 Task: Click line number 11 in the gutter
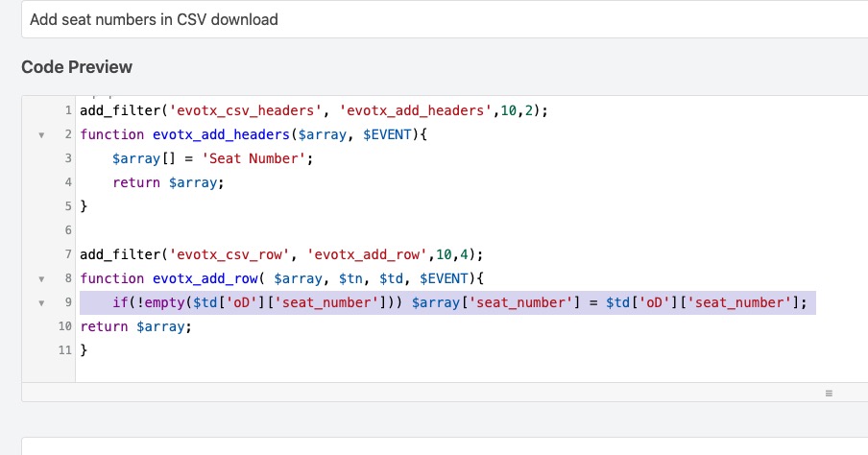(x=65, y=350)
